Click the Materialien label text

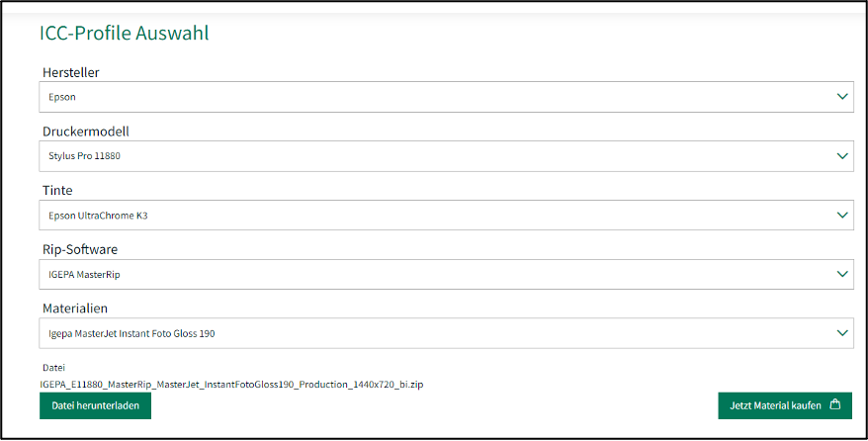tap(74, 309)
